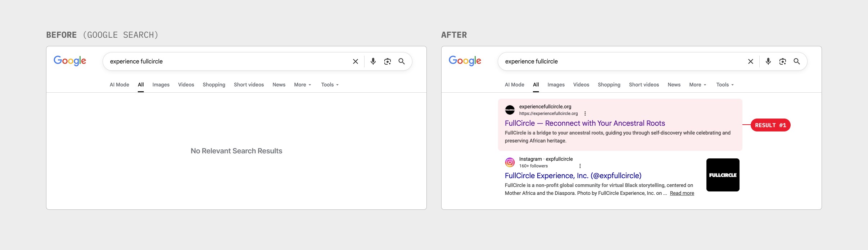The height and width of the screenshot is (250, 868).
Task: Clear the search box in the Before panel
Action: [x=356, y=61]
